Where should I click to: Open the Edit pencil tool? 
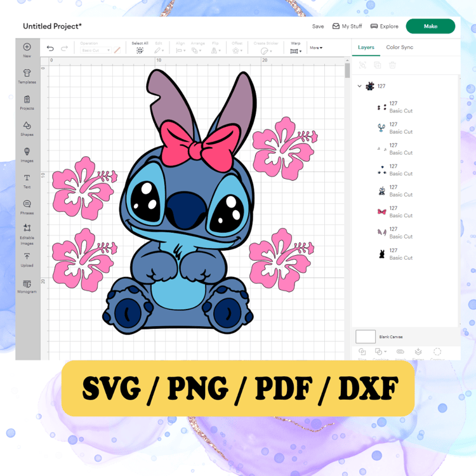(159, 50)
